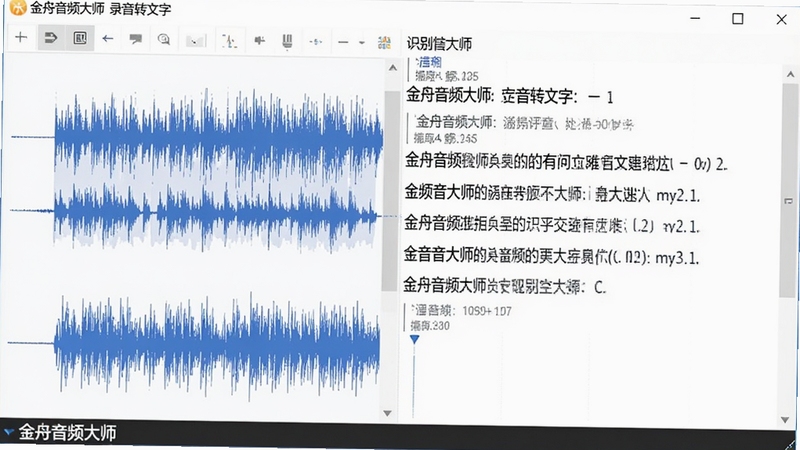Screen dimensions: 800x450
Task: Select the brush-like tool icon in toolbar
Action: pyautogui.click(x=287, y=41)
